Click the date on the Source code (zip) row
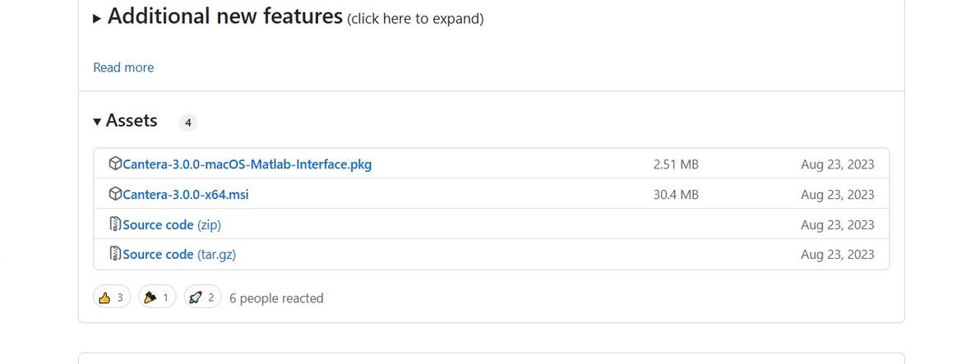The width and height of the screenshot is (980, 364). tap(837, 224)
